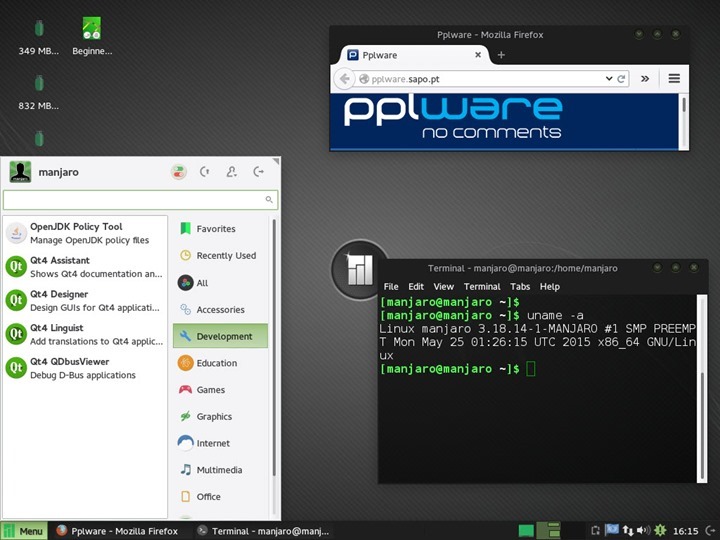Click the clipboard tray icon
This screenshot has height=540, width=720.
(x=595, y=531)
